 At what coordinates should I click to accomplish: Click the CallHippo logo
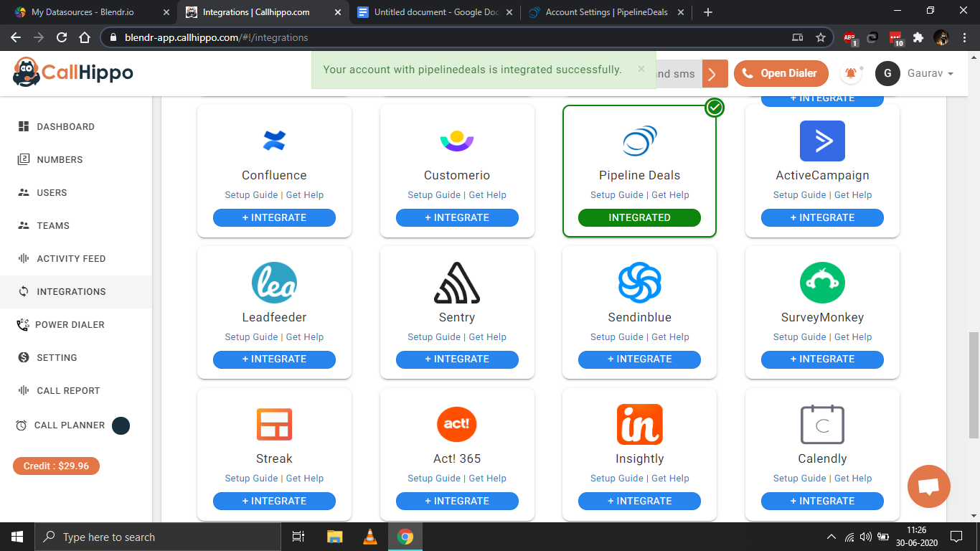[x=73, y=72]
